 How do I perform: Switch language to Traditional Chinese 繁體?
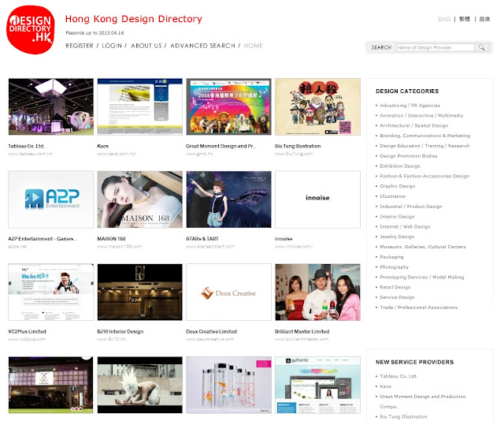(x=465, y=19)
